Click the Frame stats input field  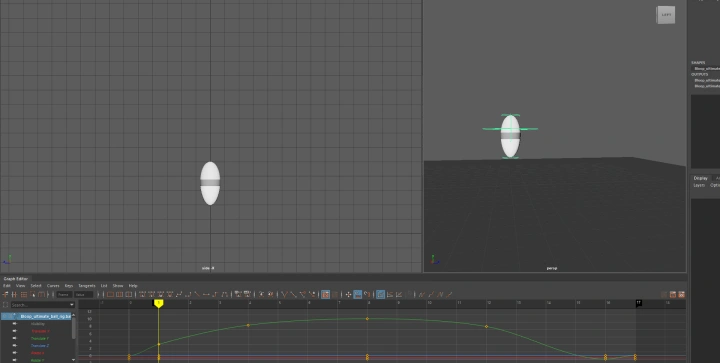[64, 295]
